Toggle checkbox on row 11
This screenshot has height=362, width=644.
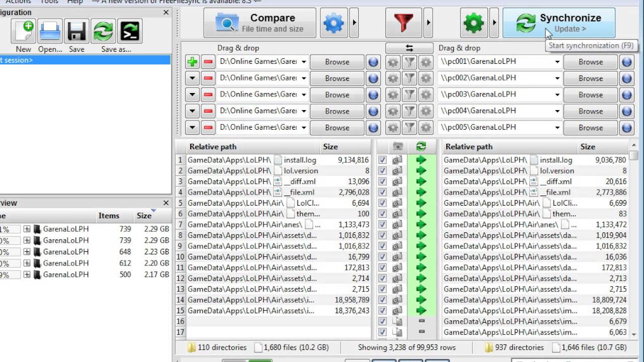tap(382, 267)
